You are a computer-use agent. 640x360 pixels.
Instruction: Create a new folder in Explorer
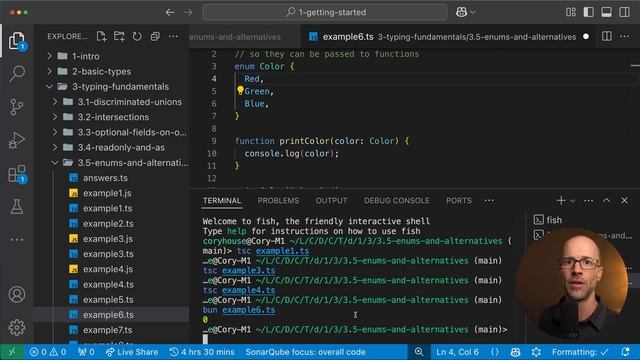click(119, 36)
